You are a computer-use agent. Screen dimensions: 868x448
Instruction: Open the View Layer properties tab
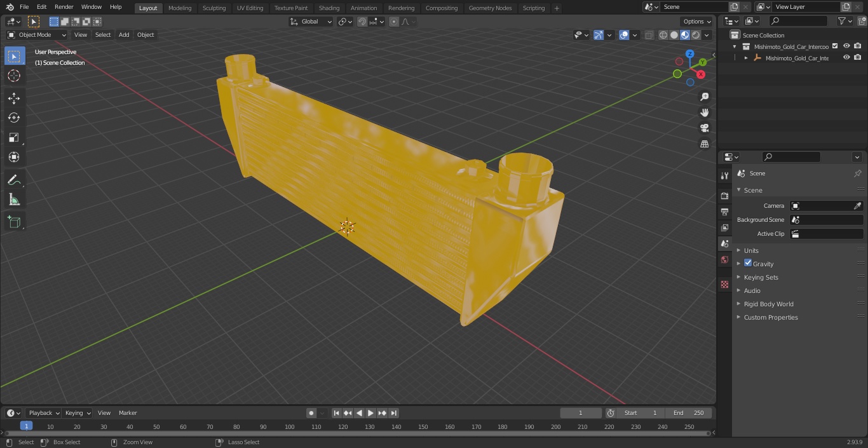[724, 227]
